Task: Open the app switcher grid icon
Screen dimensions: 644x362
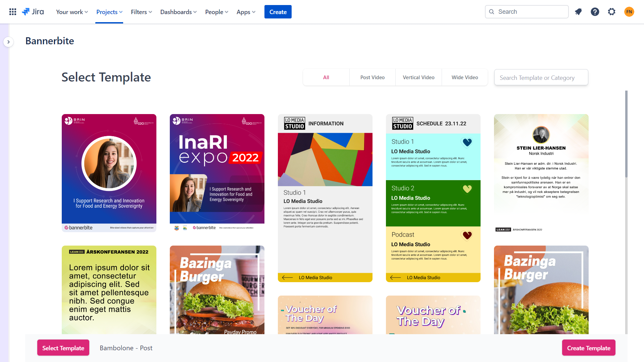Action: pos(13,12)
